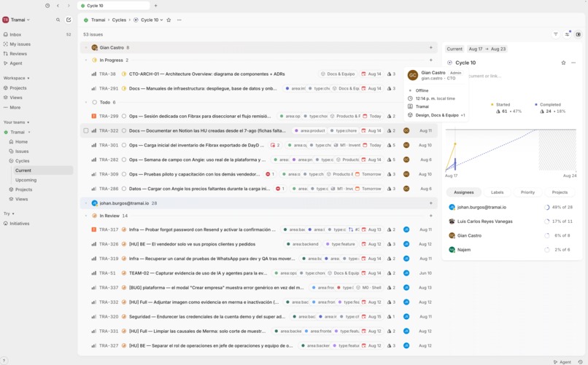This screenshot has height=365, width=588.
Task: Open the filter icon above issue list
Action: point(556,34)
